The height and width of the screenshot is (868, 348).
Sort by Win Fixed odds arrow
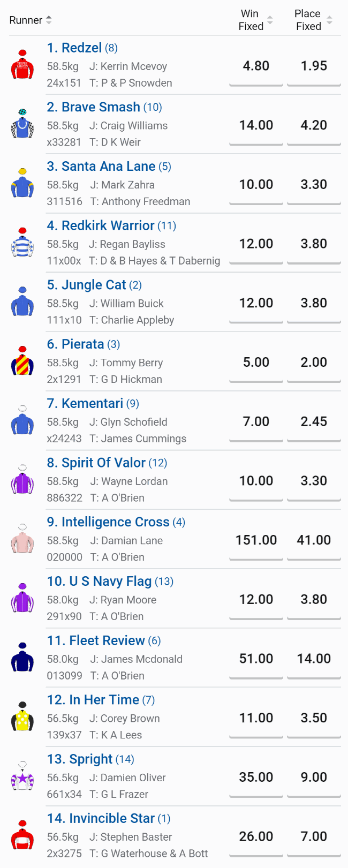(x=270, y=20)
